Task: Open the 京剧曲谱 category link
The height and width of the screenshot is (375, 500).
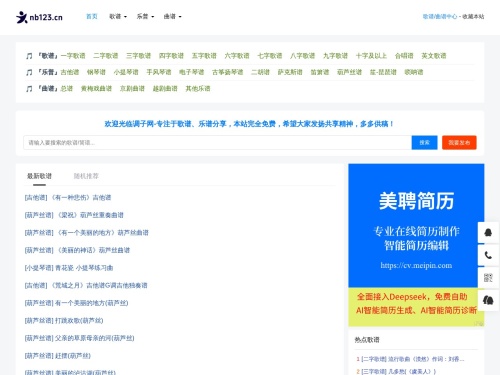Action: 132,88
